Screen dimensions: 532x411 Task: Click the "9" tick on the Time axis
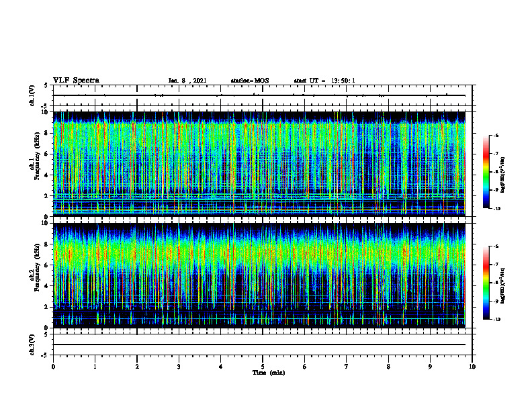tap(430, 367)
